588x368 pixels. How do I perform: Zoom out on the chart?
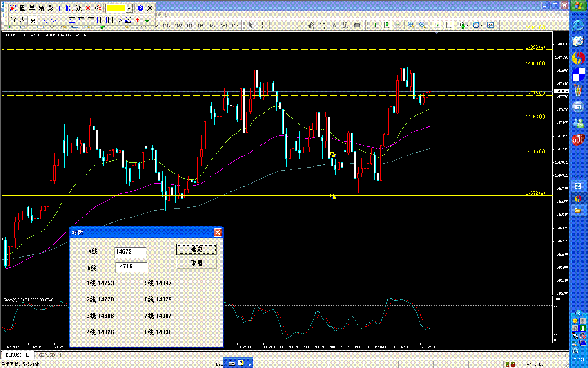[x=423, y=25]
